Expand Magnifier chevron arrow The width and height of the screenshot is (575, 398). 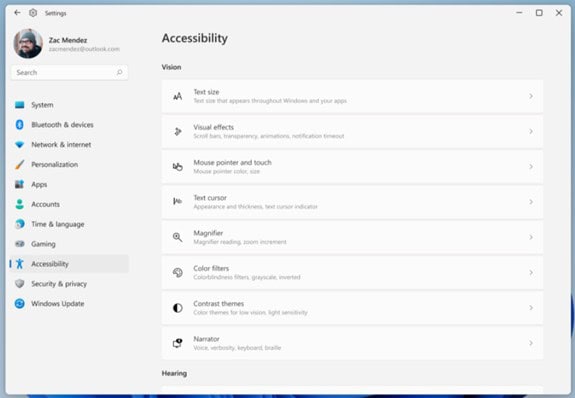pyautogui.click(x=531, y=237)
